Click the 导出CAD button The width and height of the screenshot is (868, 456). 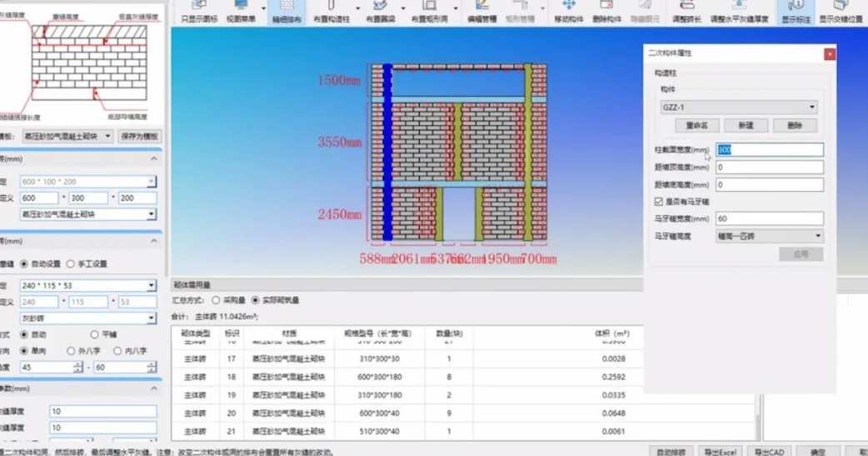769,452
